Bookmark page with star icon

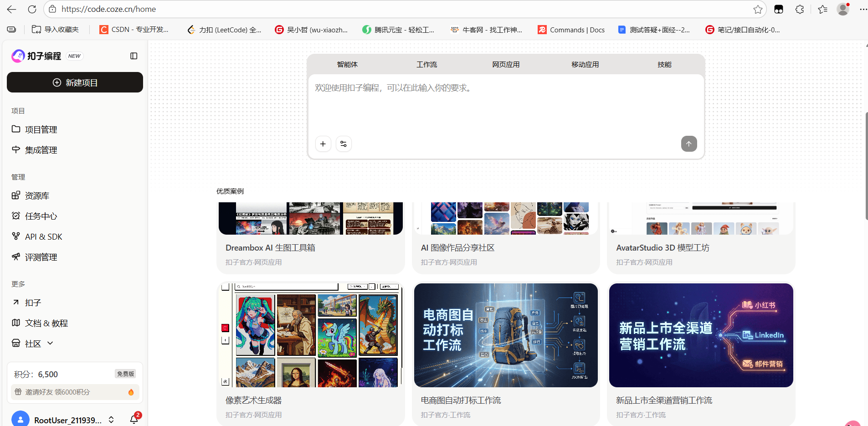[758, 9]
